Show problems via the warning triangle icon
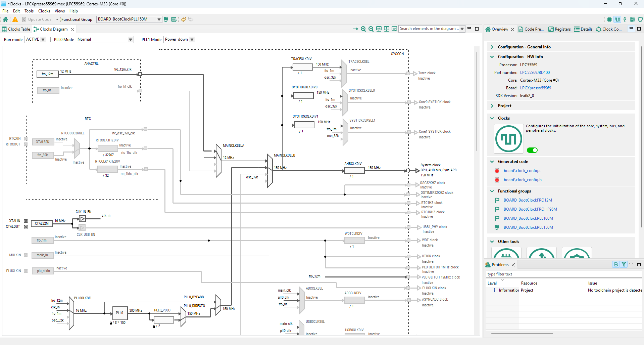This screenshot has width=644, height=345. [15, 19]
